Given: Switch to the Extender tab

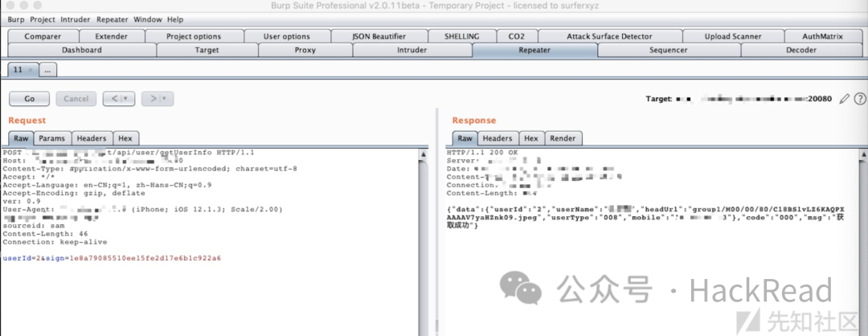Looking at the screenshot, I should pyautogui.click(x=111, y=36).
